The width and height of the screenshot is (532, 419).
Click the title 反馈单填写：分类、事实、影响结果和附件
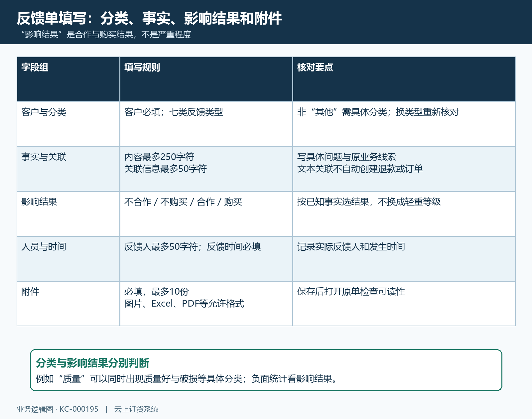tap(149, 18)
